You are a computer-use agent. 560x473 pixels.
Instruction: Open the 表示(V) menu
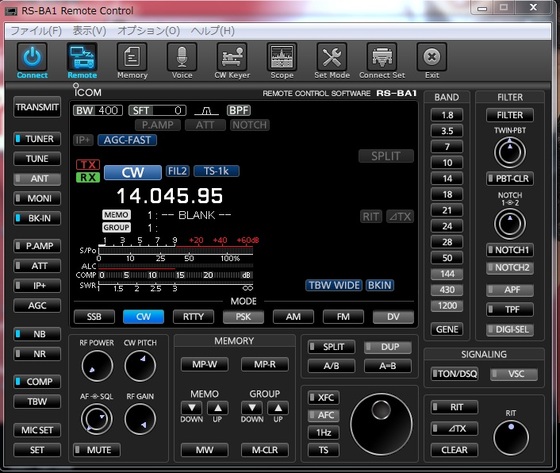(89, 31)
